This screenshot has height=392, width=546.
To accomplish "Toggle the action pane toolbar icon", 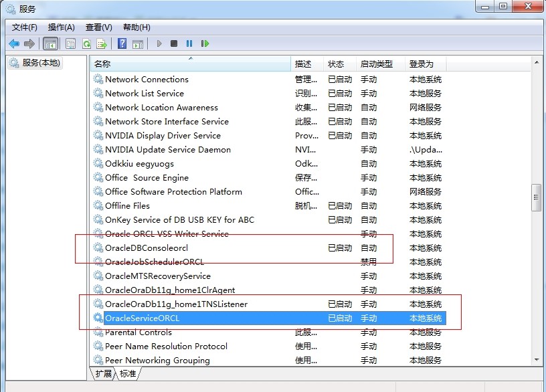I will [138, 44].
